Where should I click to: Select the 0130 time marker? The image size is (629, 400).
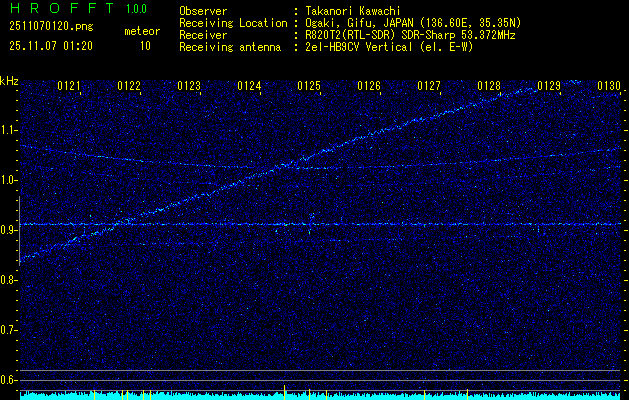point(609,87)
